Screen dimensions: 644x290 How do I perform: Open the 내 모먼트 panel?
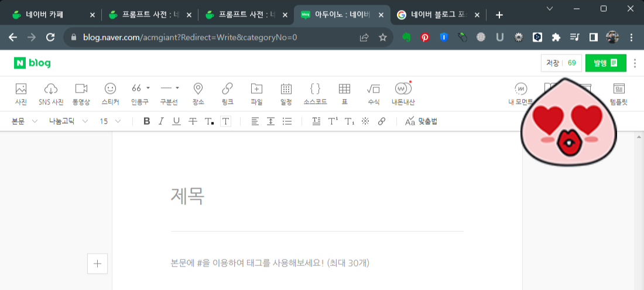point(520,94)
